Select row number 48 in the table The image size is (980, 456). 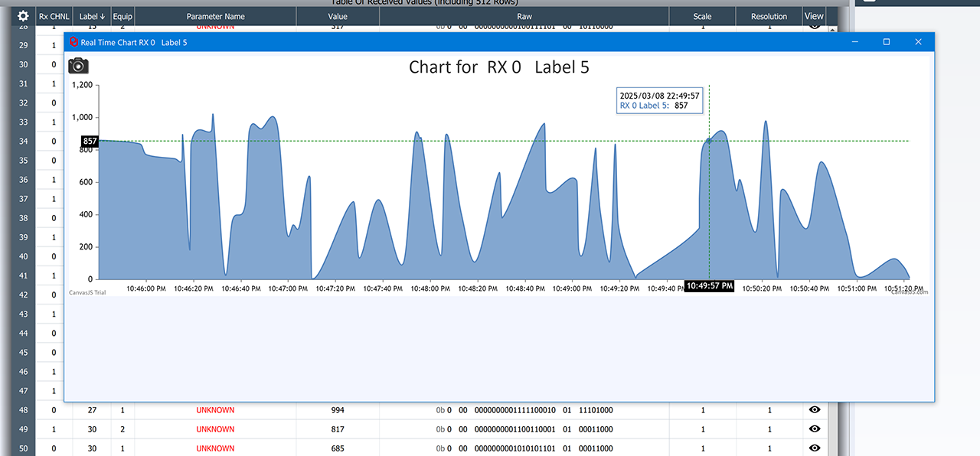pyautogui.click(x=23, y=410)
